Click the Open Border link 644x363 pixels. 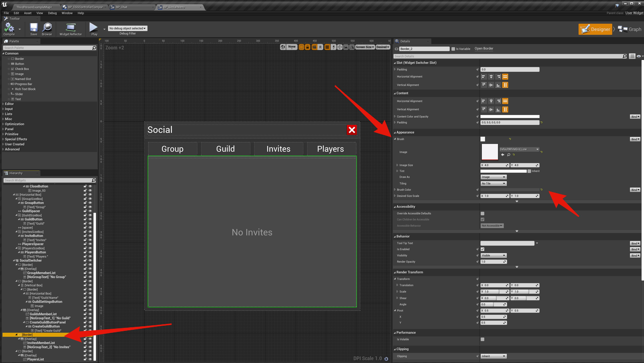(484, 48)
